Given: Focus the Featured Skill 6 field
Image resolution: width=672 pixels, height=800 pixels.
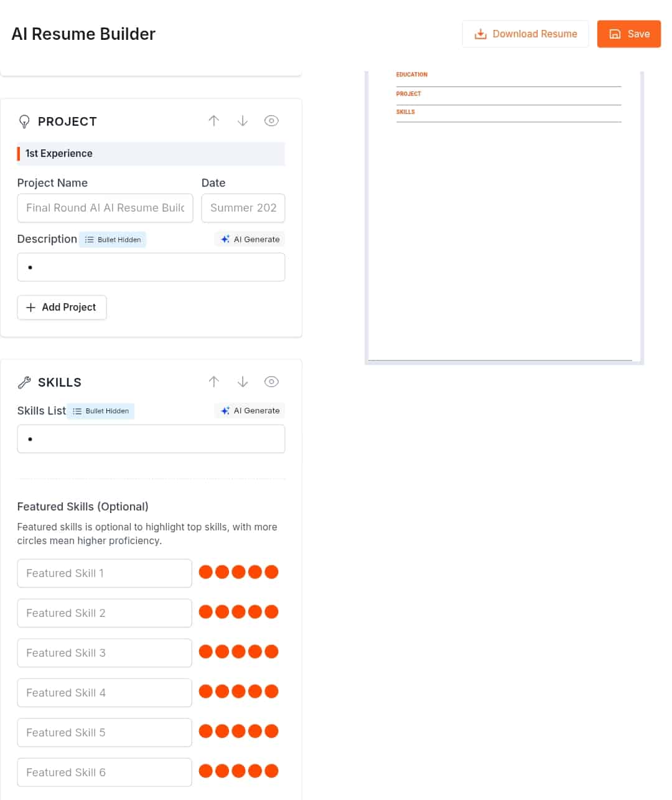Looking at the screenshot, I should [x=105, y=772].
